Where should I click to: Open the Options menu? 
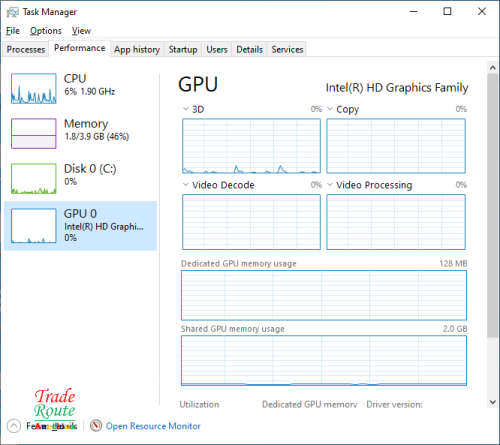46,31
